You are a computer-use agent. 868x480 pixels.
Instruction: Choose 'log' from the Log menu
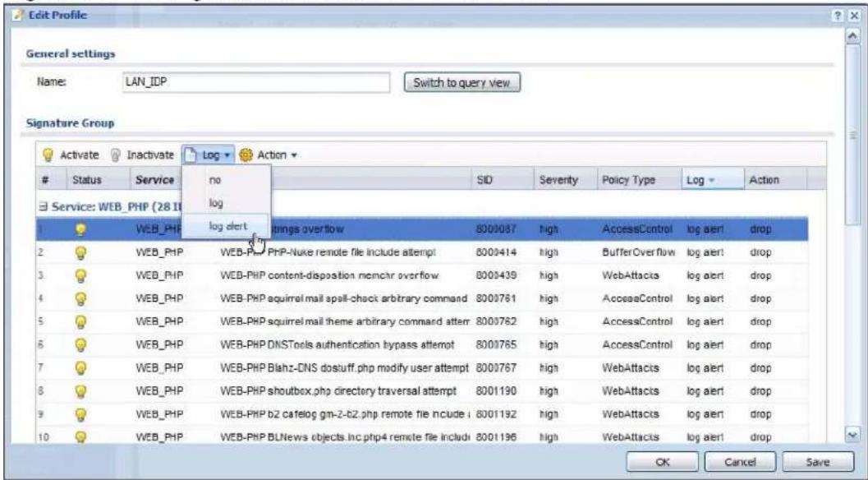pyautogui.click(x=226, y=203)
